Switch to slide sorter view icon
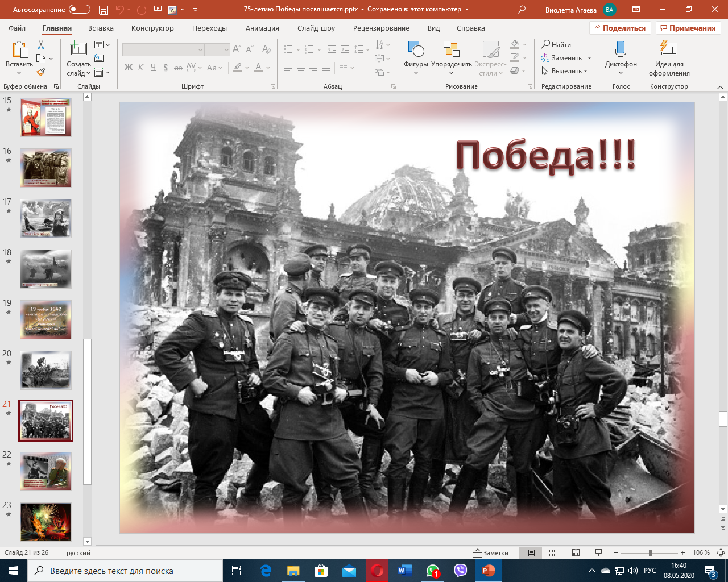728x582 pixels. click(x=553, y=553)
